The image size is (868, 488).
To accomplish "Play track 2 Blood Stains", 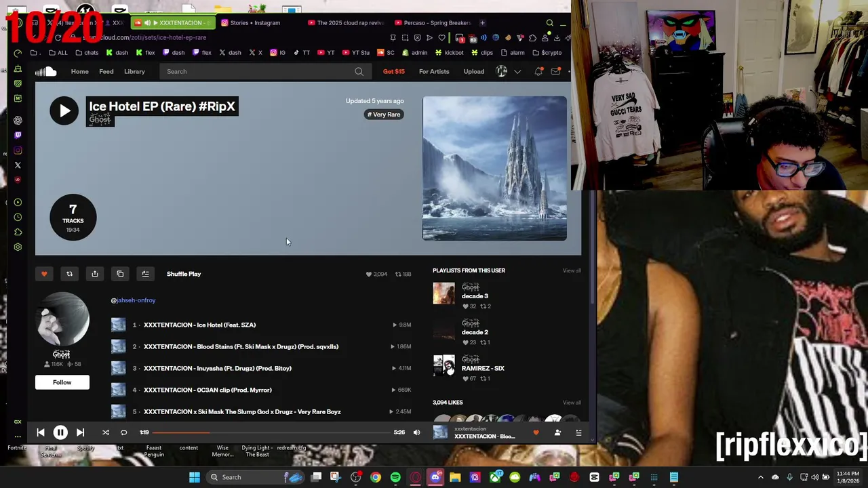I will 241,346.
